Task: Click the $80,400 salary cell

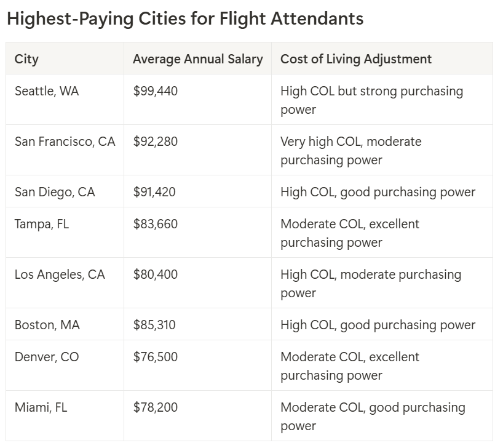Action: (x=155, y=274)
